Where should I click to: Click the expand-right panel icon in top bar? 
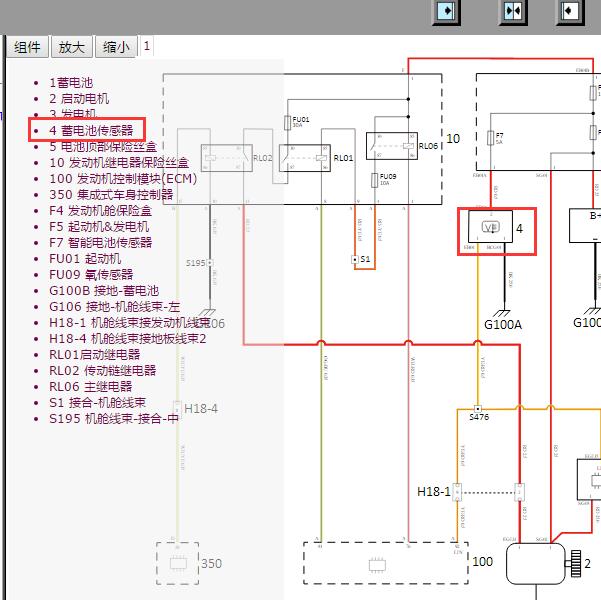[x=447, y=11]
